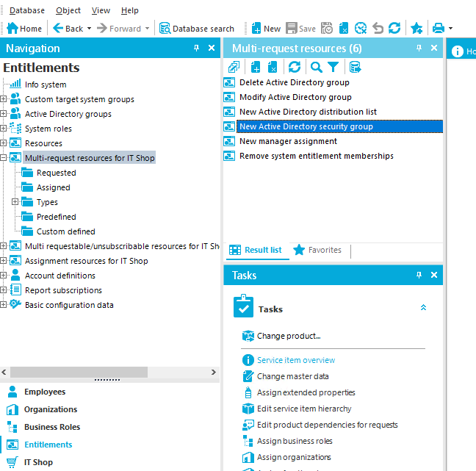
Task: Expand the Types folder node
Action: click(x=15, y=202)
